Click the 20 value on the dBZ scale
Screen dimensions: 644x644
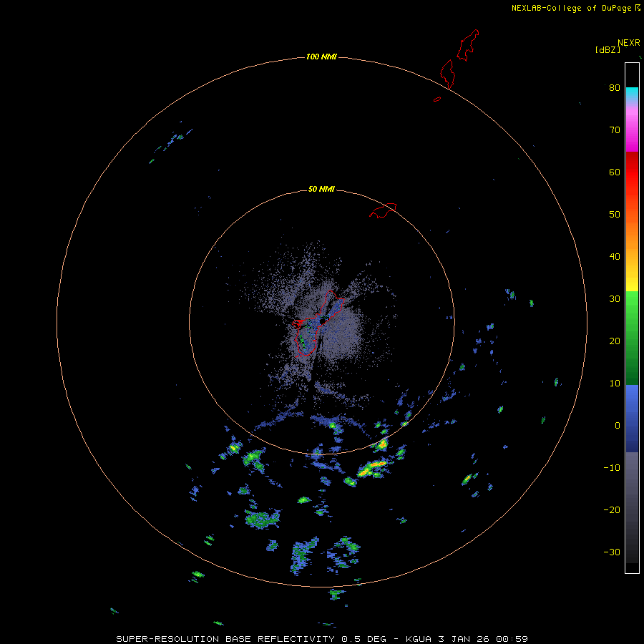pos(615,341)
